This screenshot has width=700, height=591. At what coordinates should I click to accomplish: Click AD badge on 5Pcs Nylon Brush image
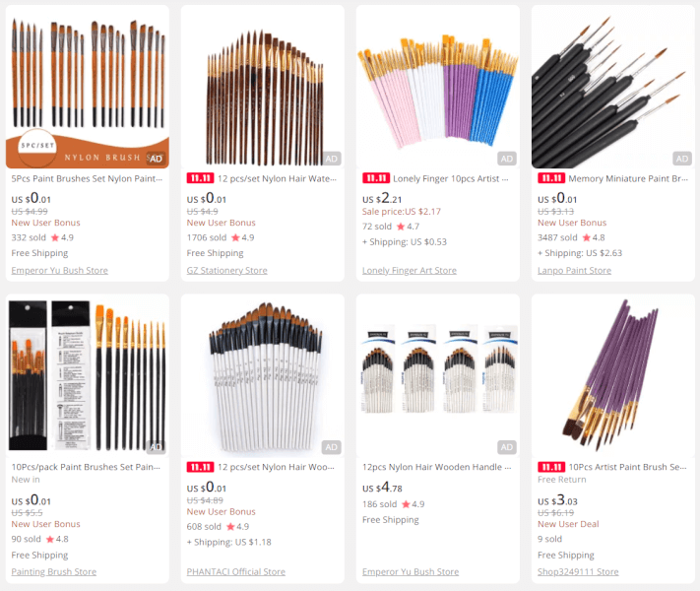(x=156, y=159)
